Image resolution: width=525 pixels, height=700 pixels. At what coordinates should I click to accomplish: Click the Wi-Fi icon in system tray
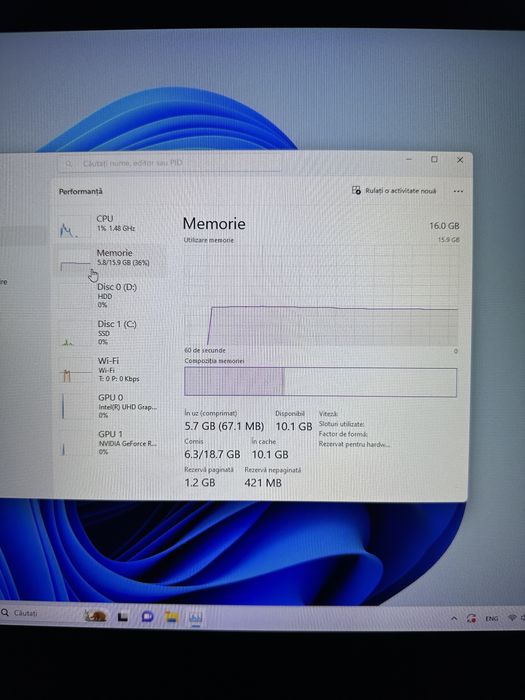click(x=512, y=618)
